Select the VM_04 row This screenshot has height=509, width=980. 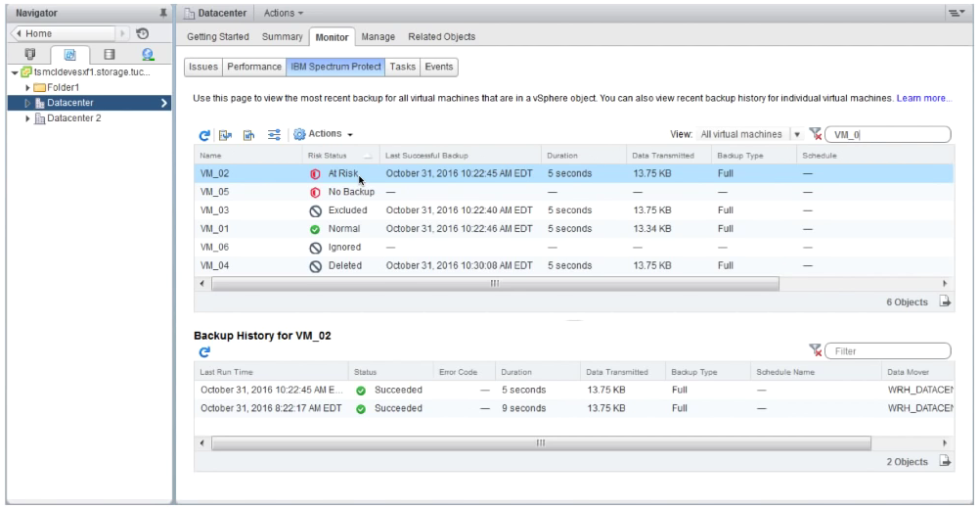click(x=574, y=265)
